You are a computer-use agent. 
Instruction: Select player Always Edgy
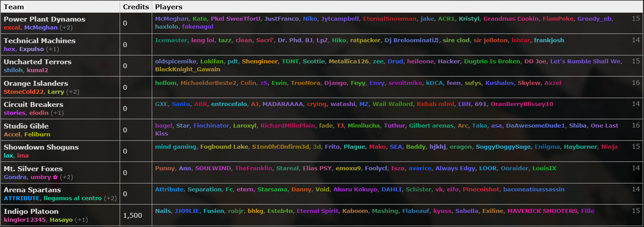[x=455, y=168]
